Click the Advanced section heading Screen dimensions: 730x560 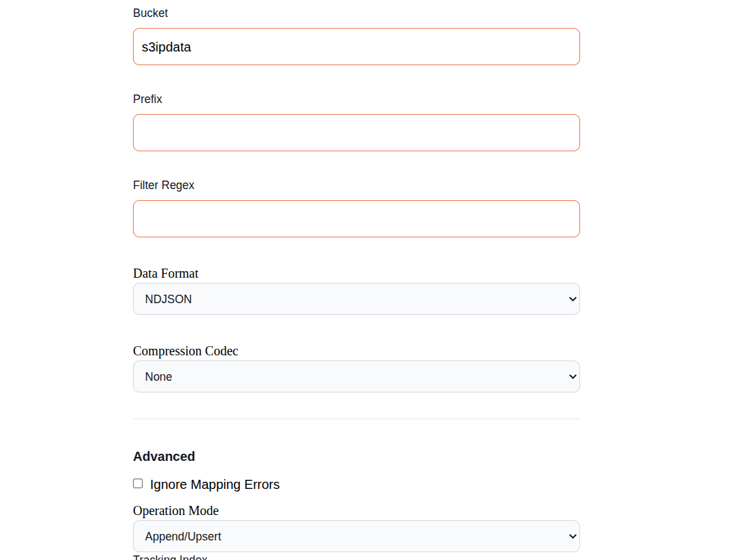(164, 456)
